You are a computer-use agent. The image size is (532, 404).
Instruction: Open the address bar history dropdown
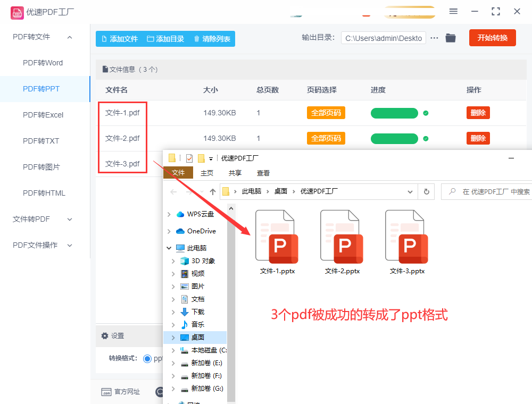tap(410, 192)
